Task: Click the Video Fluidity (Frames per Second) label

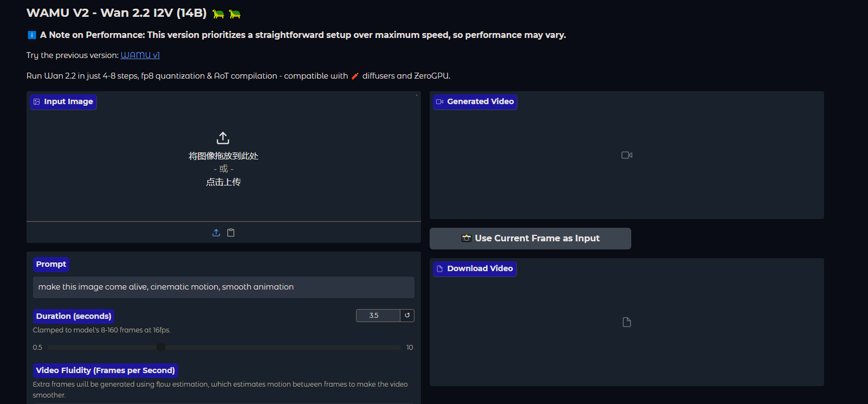Action: [106, 370]
